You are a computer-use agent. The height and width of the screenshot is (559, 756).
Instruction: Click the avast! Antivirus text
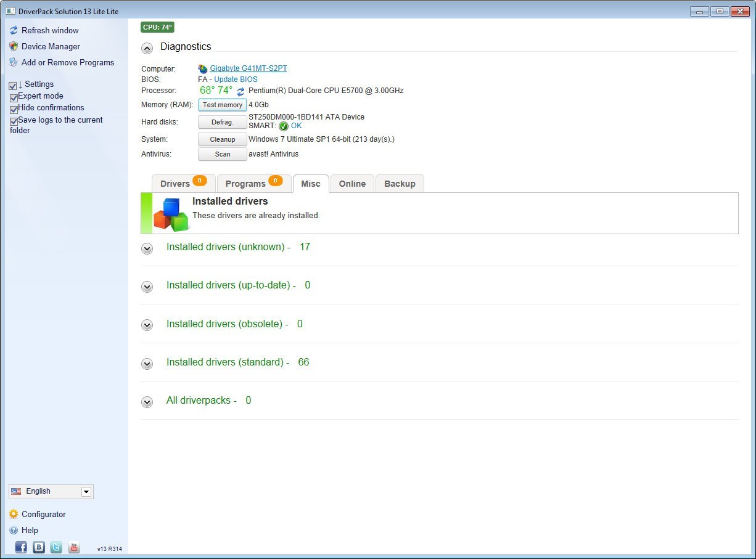point(273,154)
